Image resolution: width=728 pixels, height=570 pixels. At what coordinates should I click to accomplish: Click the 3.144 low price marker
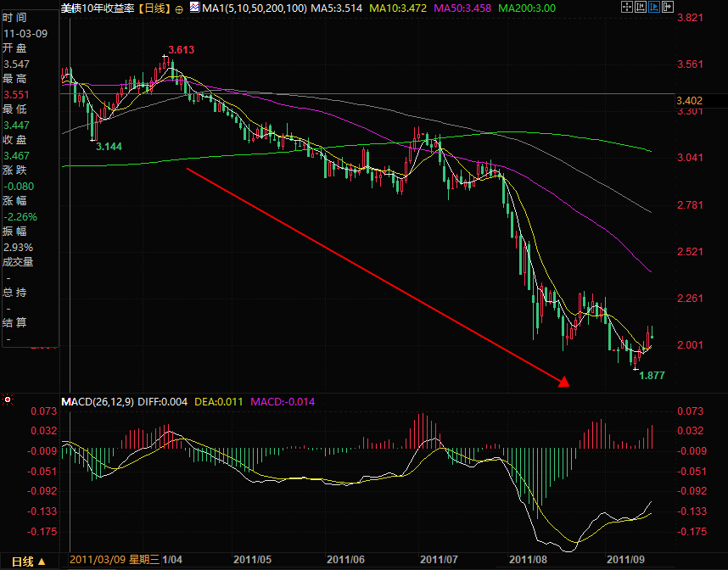tap(109, 147)
